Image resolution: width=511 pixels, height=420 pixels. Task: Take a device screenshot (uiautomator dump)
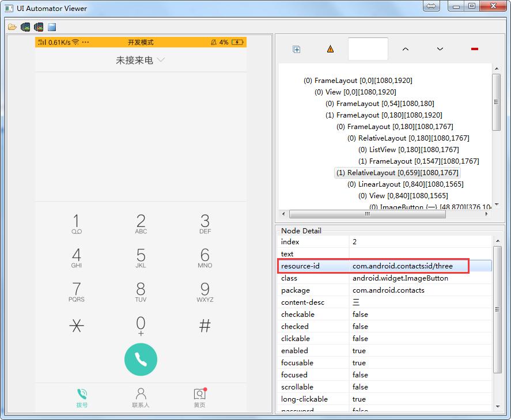[25, 27]
